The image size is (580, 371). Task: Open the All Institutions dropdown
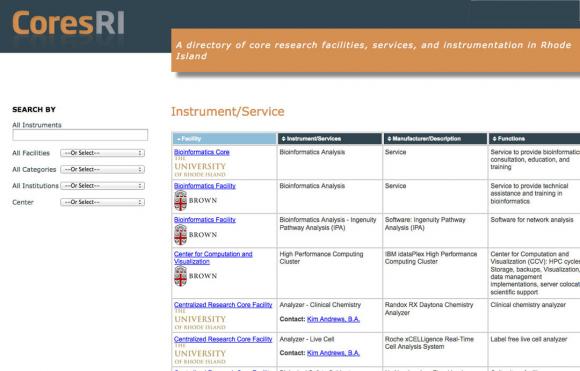(102, 186)
